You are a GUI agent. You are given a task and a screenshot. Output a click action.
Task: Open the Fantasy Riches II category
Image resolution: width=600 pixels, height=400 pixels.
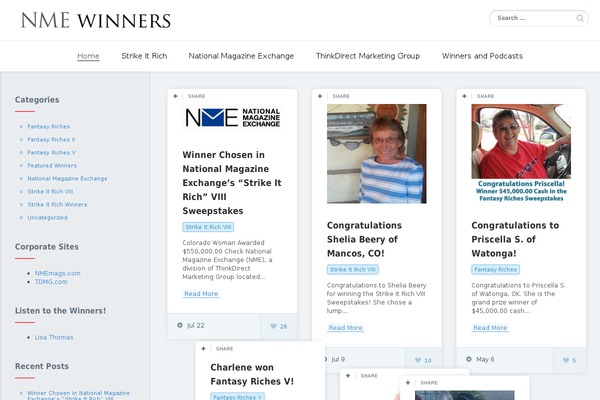coord(51,139)
